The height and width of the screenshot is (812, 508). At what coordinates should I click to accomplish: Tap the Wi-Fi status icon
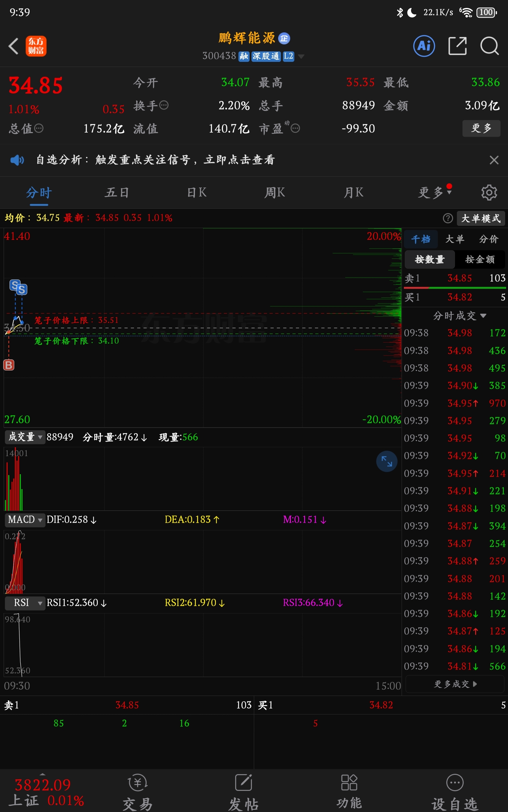466,12
